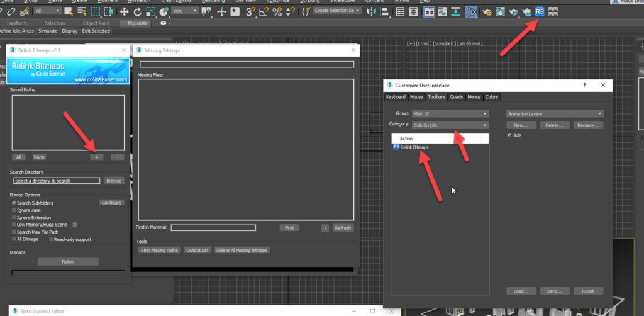Open the View reference coordinate dropdown
This screenshot has height=316, width=644.
[185, 11]
